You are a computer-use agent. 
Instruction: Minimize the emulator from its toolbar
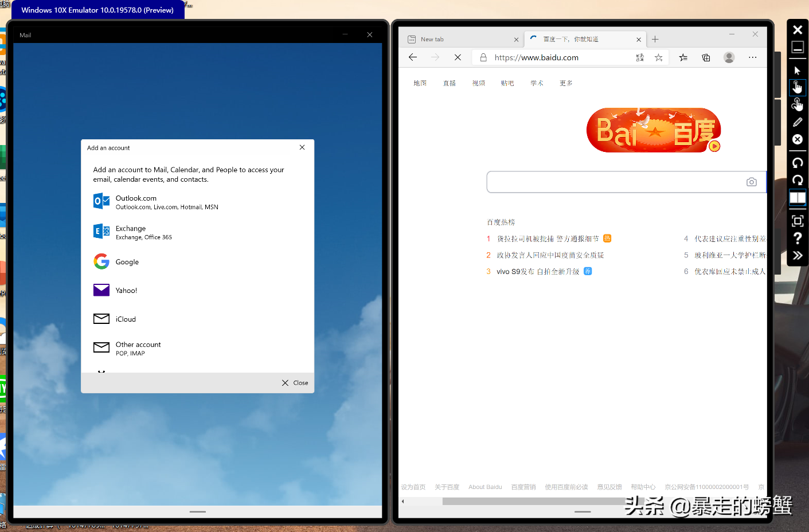798,48
